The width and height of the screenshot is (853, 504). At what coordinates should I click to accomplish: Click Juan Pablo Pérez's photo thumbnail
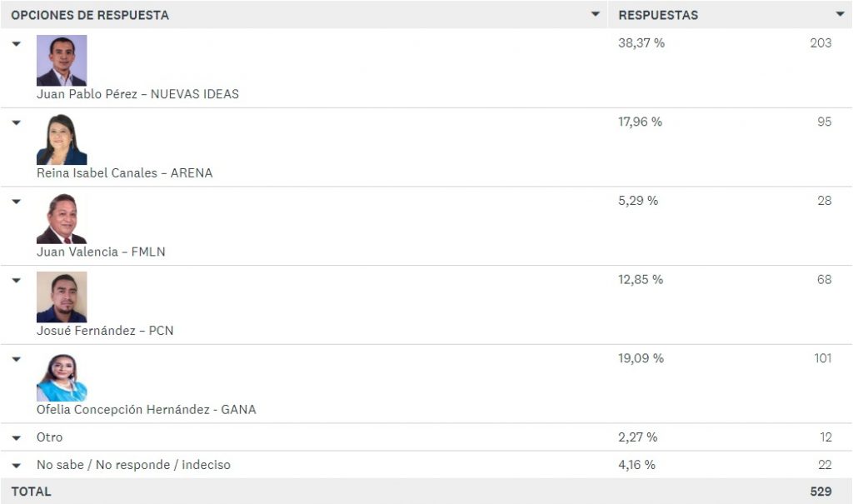click(62, 61)
